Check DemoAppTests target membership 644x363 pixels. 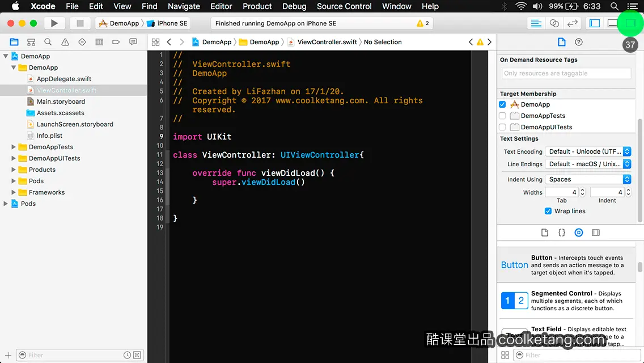pyautogui.click(x=502, y=116)
